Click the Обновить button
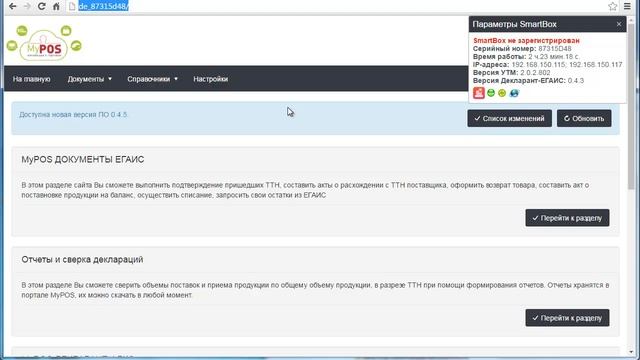 coord(584,118)
